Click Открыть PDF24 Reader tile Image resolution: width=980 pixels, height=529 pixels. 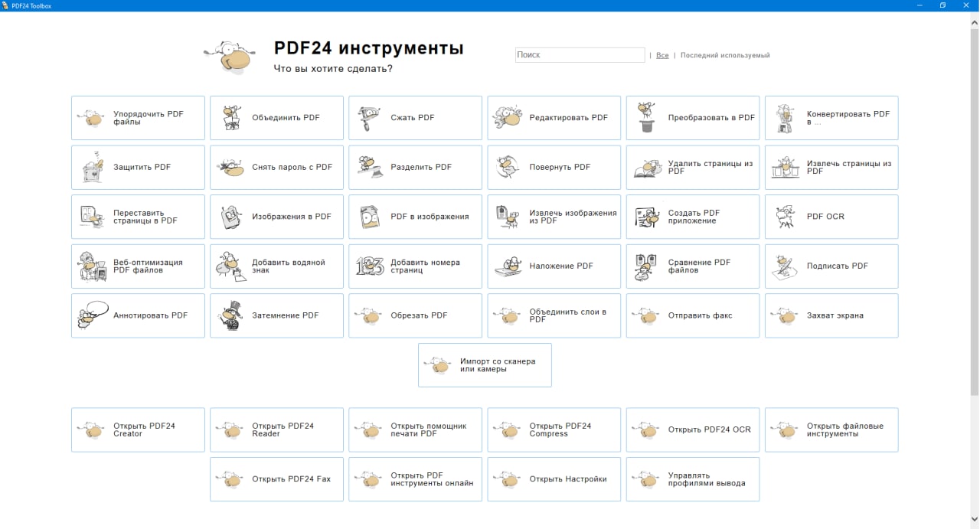276,429
